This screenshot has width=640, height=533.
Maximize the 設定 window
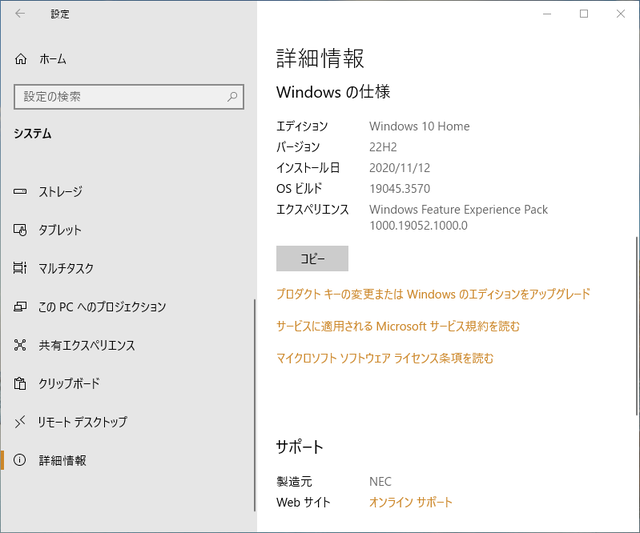coord(584,14)
